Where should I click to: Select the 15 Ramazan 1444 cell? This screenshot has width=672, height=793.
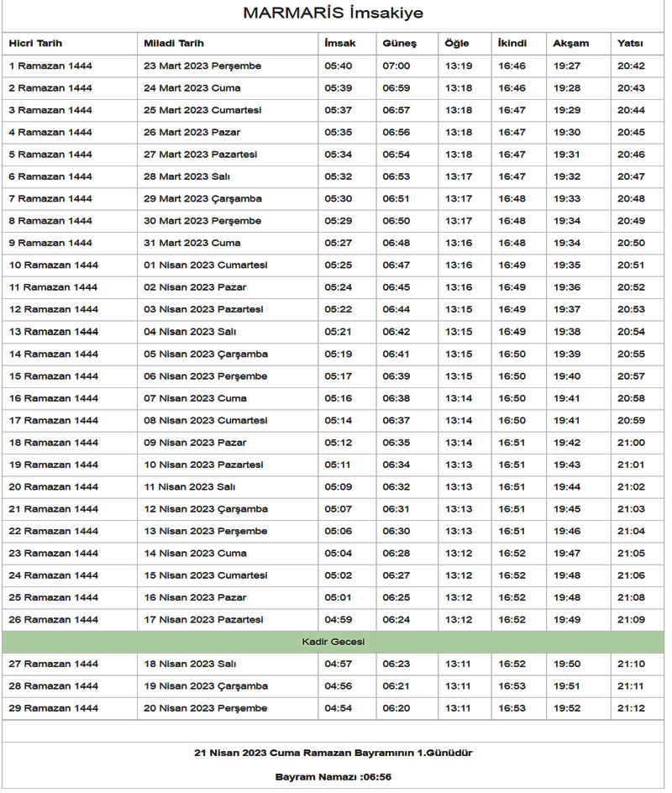coord(54,376)
